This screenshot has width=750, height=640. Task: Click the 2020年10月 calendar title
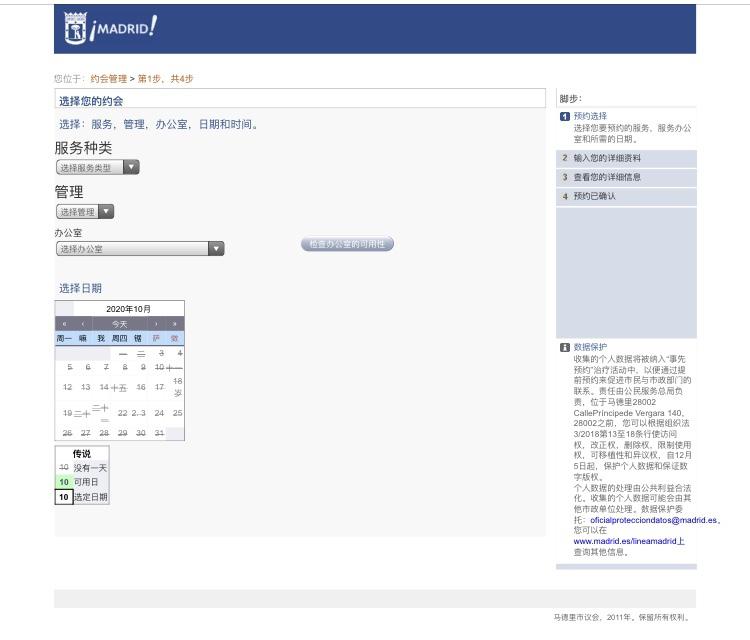tap(128, 309)
